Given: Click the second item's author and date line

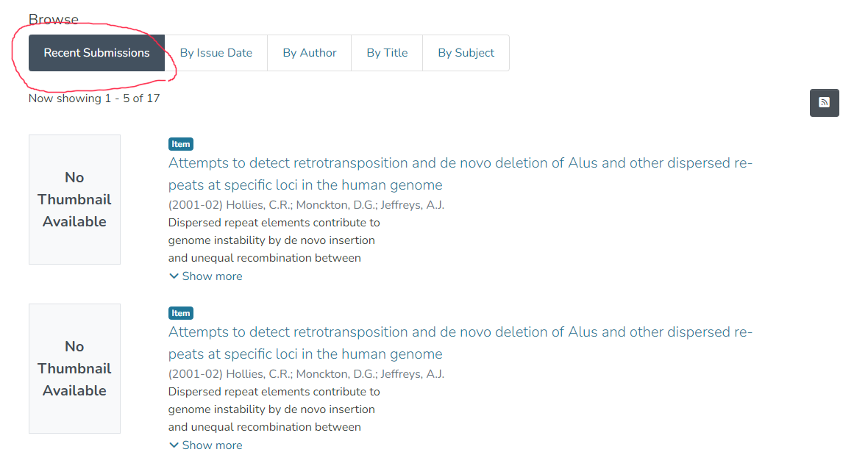Looking at the screenshot, I should click(306, 374).
